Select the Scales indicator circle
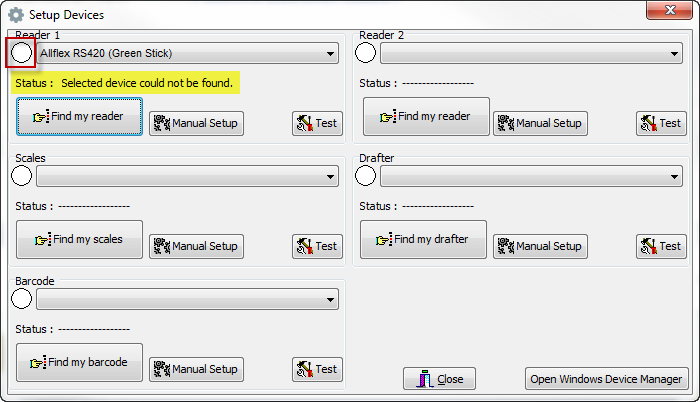This screenshot has height=402, width=700. (x=21, y=176)
